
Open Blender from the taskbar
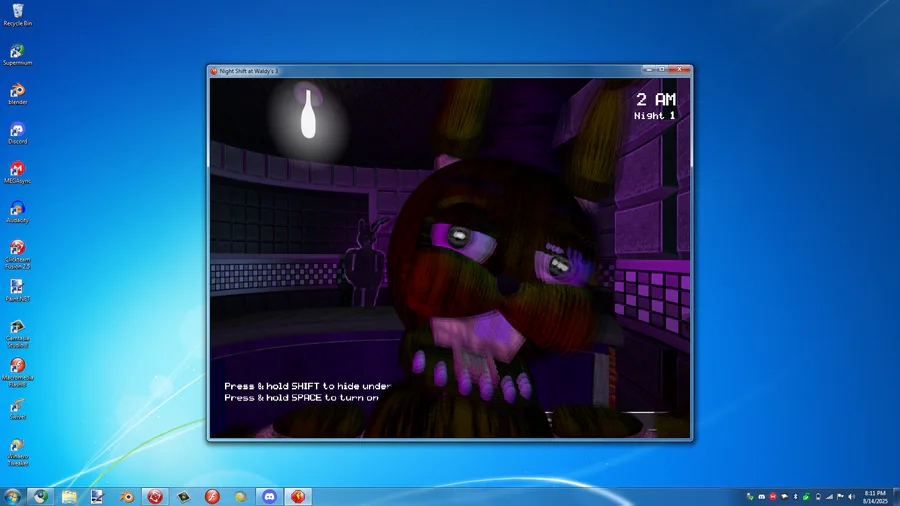pos(126,496)
